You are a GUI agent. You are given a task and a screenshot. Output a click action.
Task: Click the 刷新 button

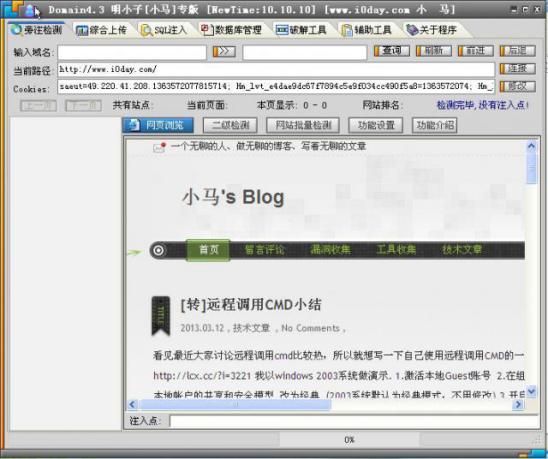point(434,51)
